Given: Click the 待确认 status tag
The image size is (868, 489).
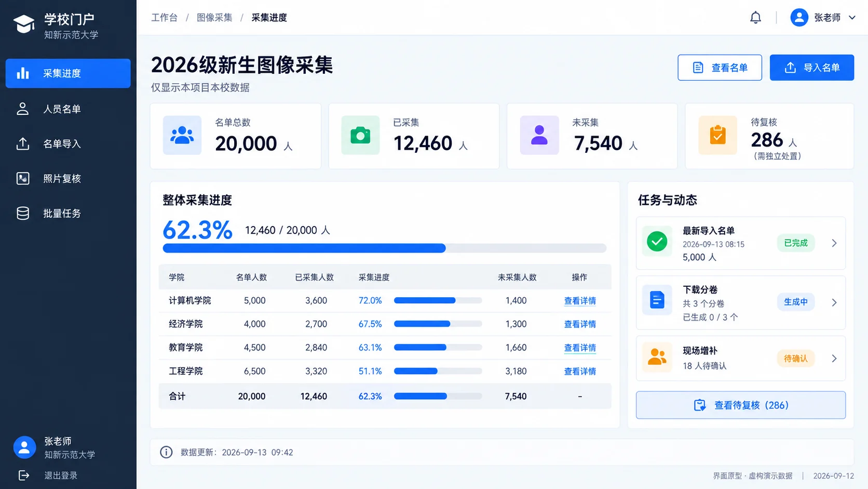Looking at the screenshot, I should (796, 359).
